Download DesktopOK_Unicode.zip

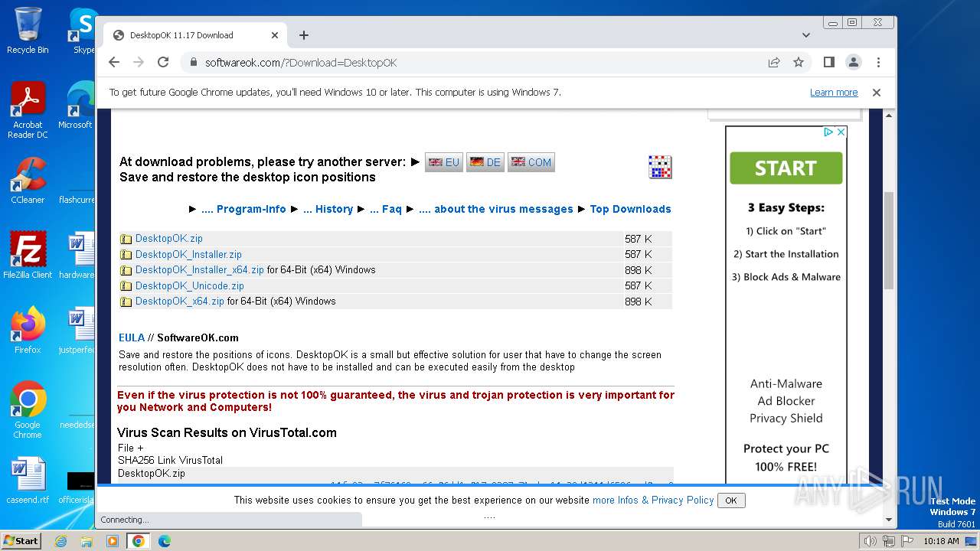[190, 286]
